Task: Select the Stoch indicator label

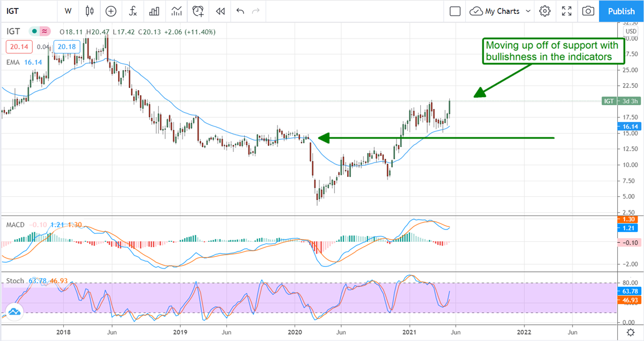Action: pyautogui.click(x=16, y=281)
